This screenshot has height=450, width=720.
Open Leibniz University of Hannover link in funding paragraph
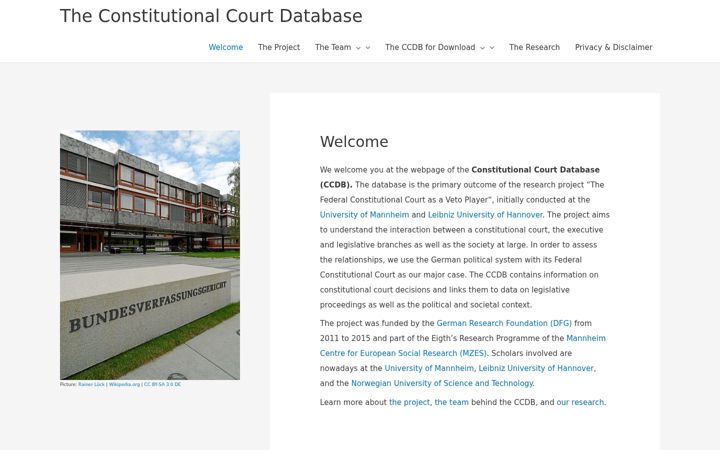(x=536, y=368)
